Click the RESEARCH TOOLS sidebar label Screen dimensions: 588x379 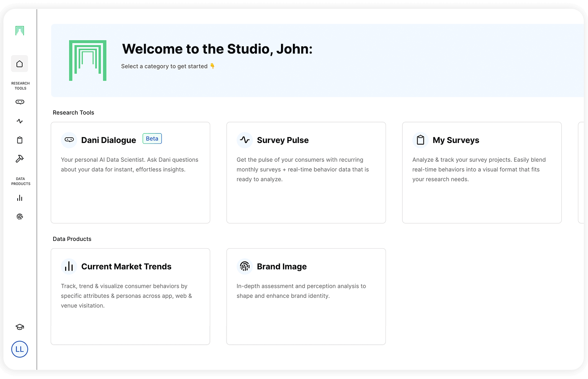(20, 86)
